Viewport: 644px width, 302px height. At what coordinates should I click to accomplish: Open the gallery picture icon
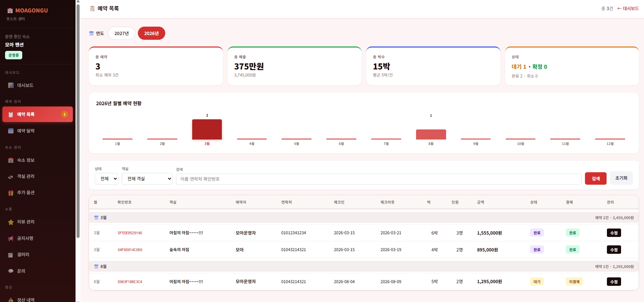click(x=11, y=255)
